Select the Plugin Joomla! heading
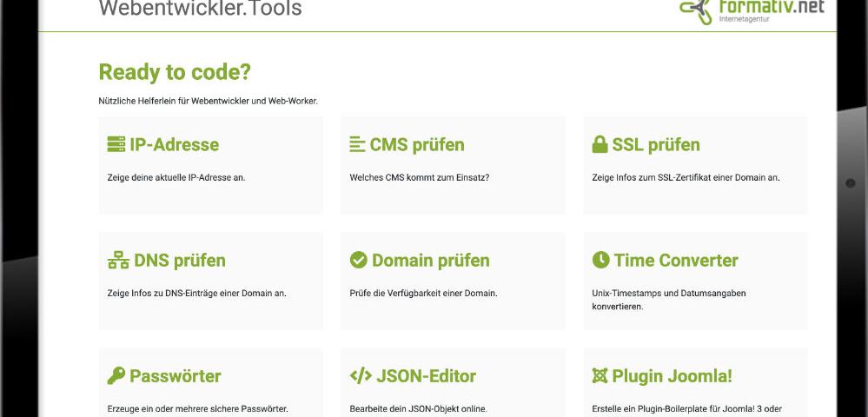This screenshot has height=417, width=868. point(672,376)
